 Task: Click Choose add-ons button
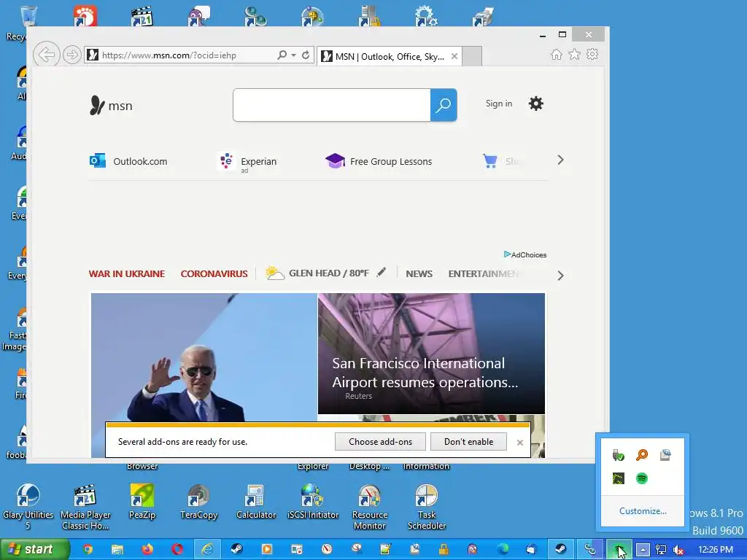[x=380, y=441]
